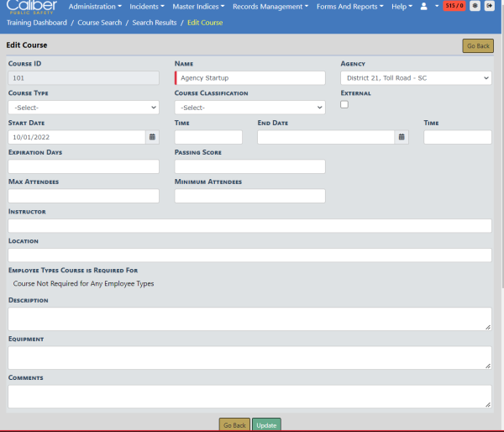This screenshot has height=432, width=504.
Task: Go to Training Dashboard breadcrumb link
Action: (x=36, y=23)
